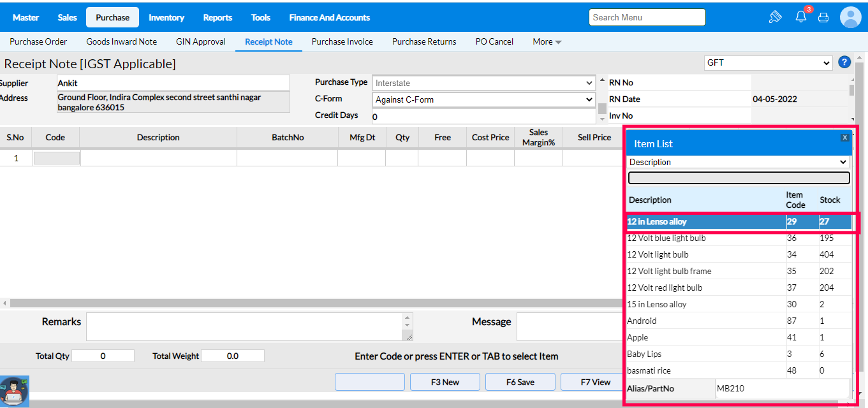Click the F6 Save button
The height and width of the screenshot is (408, 868).
click(520, 382)
